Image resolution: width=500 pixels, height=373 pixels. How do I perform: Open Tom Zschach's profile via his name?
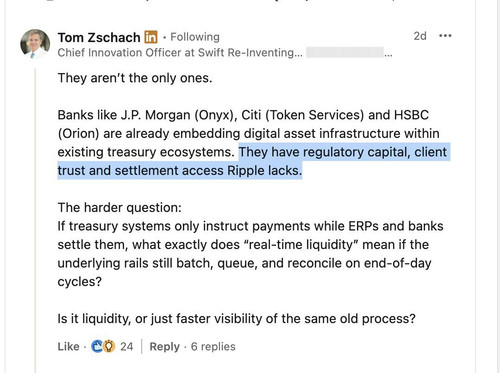click(99, 37)
